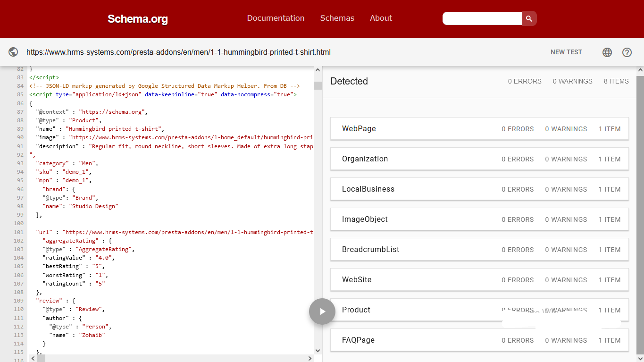Expand the LocalBusiness result row
This screenshot has height=362, width=644.
click(479, 189)
